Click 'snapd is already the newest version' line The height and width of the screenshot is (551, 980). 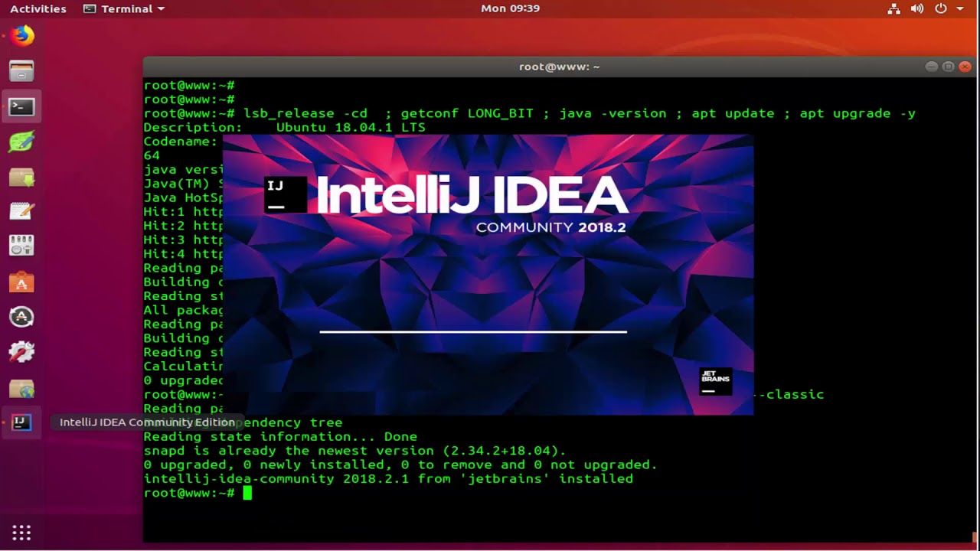354,451
